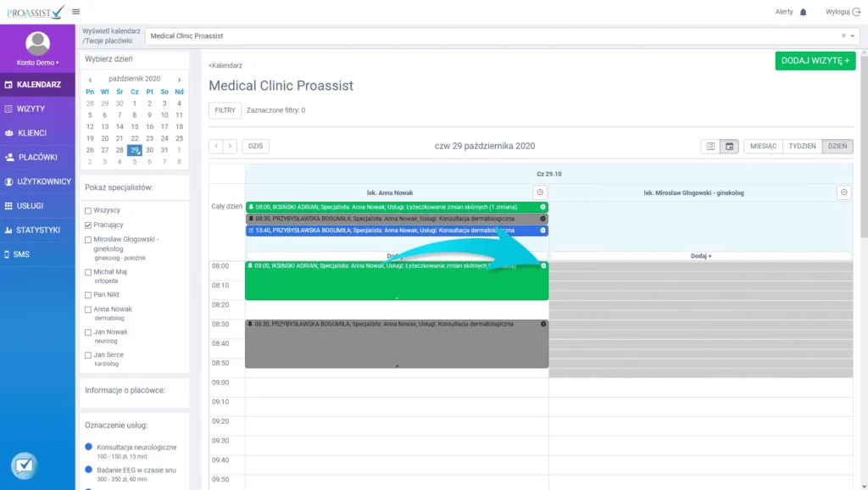Screen dimensions: 868x490
Task: Enable the Michał Maj specialist checkbox
Action: [88, 272]
